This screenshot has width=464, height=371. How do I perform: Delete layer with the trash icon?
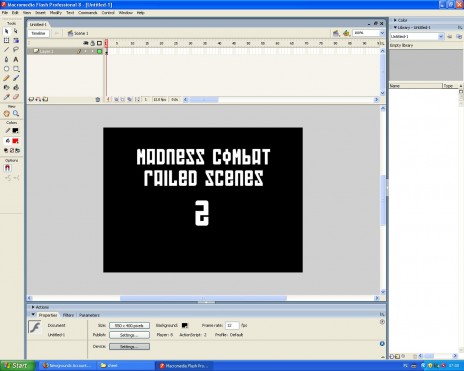pyautogui.click(x=98, y=99)
